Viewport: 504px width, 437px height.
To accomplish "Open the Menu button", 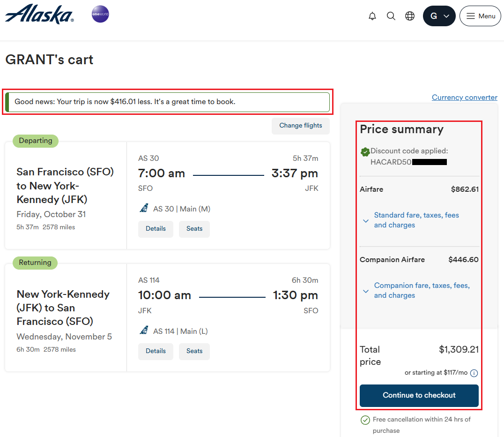I will pyautogui.click(x=480, y=16).
